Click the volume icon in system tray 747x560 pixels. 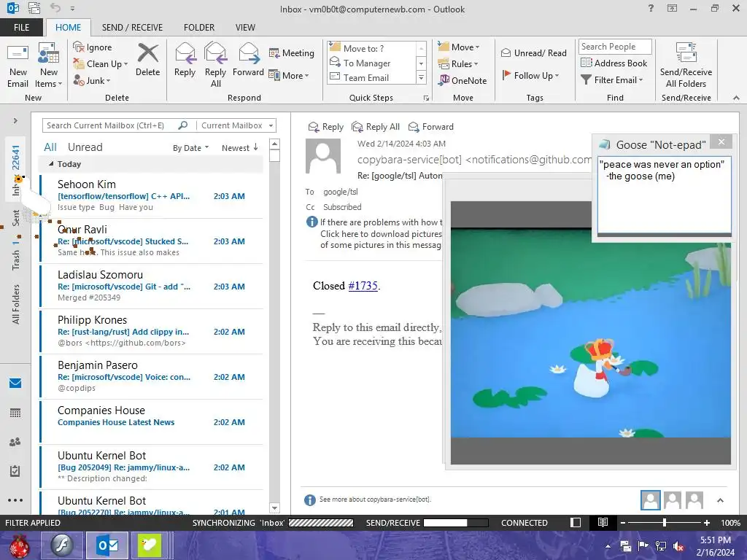pyautogui.click(x=678, y=545)
